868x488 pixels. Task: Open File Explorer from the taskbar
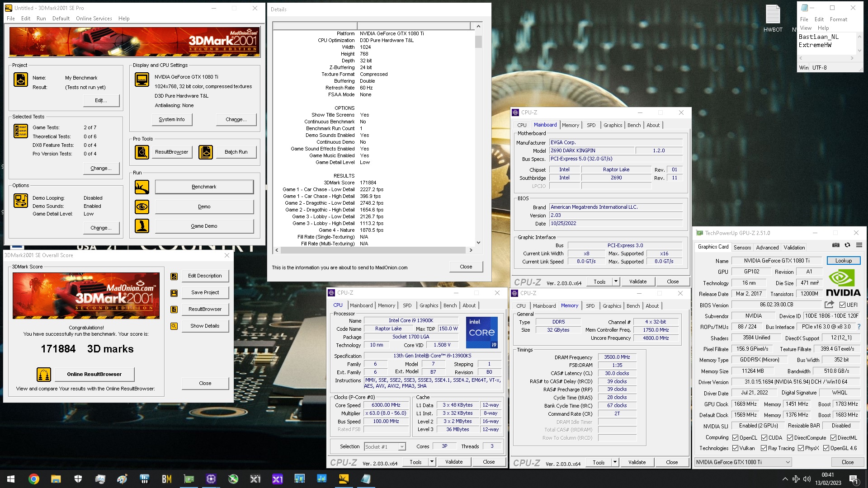pos(56,479)
